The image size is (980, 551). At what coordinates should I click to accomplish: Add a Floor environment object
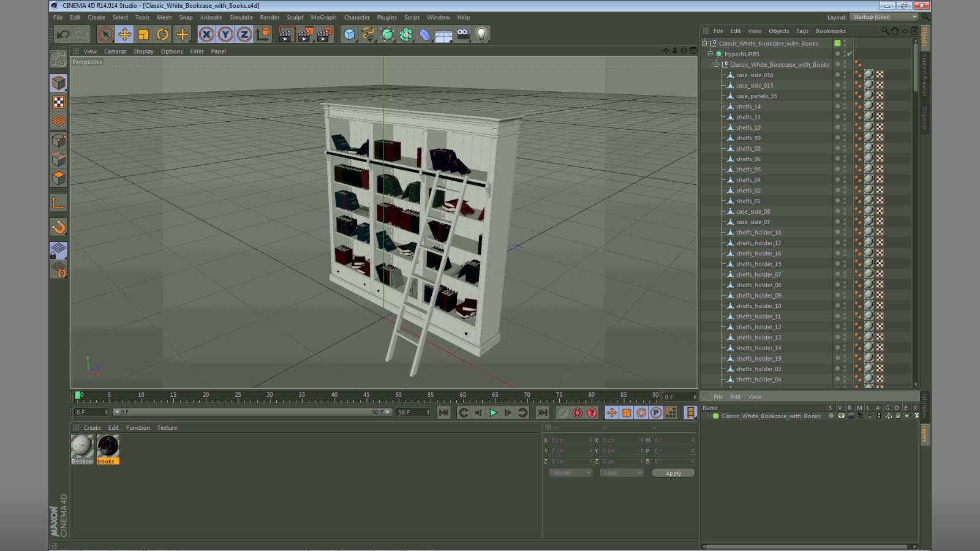[444, 34]
